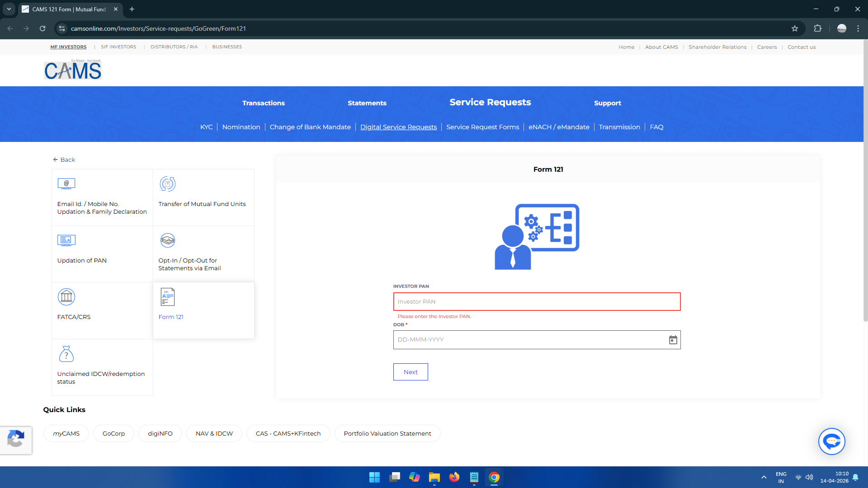Select the Updation of PAN icon

[66, 240]
